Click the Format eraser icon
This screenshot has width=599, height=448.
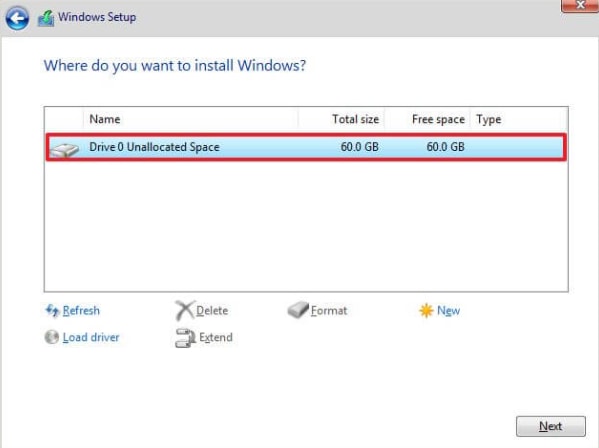tap(298, 310)
